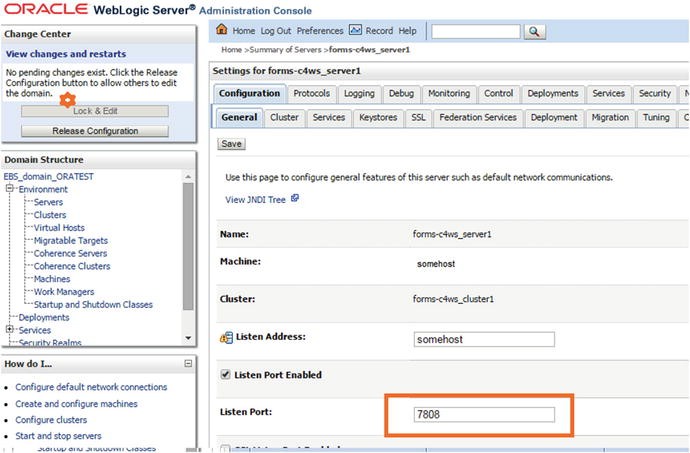Open Create and configure machines help
The image size is (690, 453).
pos(76,404)
